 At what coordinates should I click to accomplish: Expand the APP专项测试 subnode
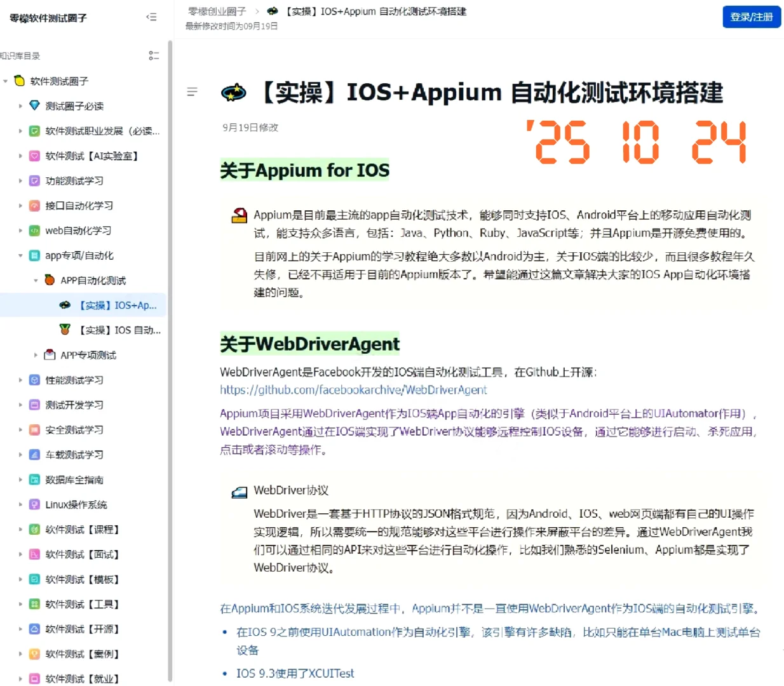36,355
